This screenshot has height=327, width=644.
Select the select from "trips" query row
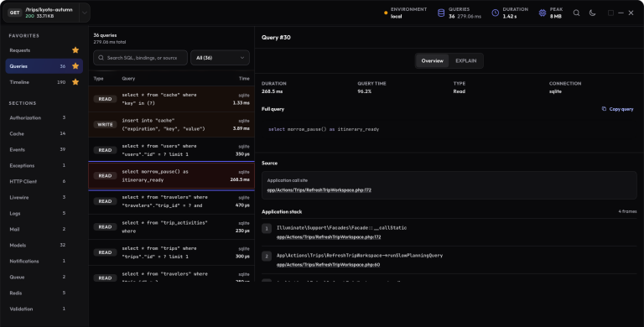172,252
